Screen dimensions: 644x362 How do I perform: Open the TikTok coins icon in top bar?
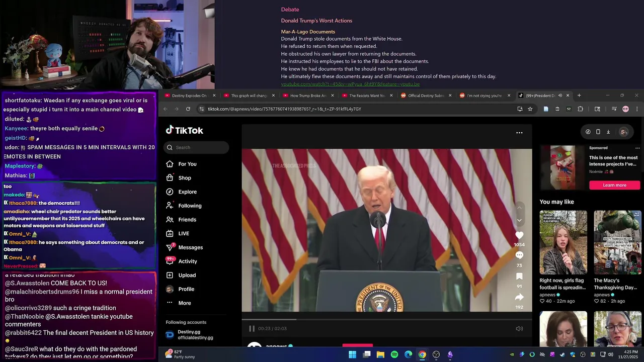click(588, 132)
